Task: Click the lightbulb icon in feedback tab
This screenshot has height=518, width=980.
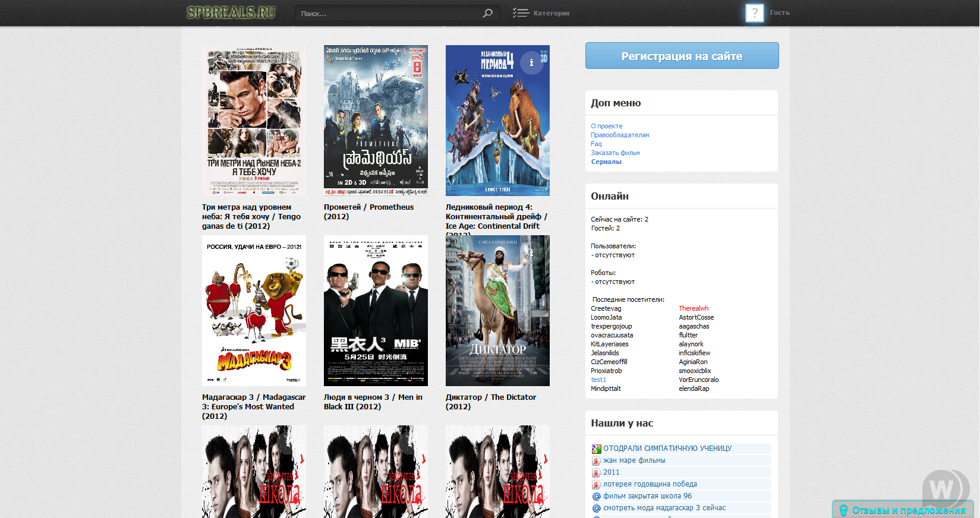Action: [x=843, y=510]
